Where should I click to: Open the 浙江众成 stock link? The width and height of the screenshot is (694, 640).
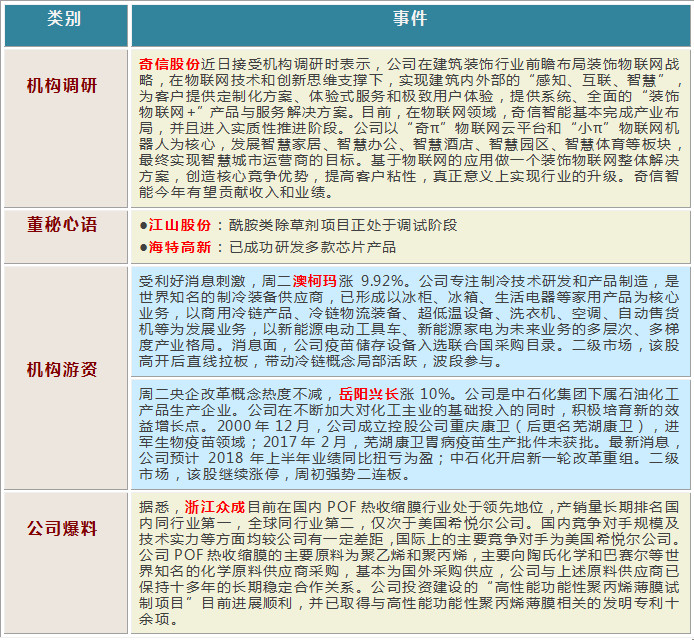(x=215, y=507)
